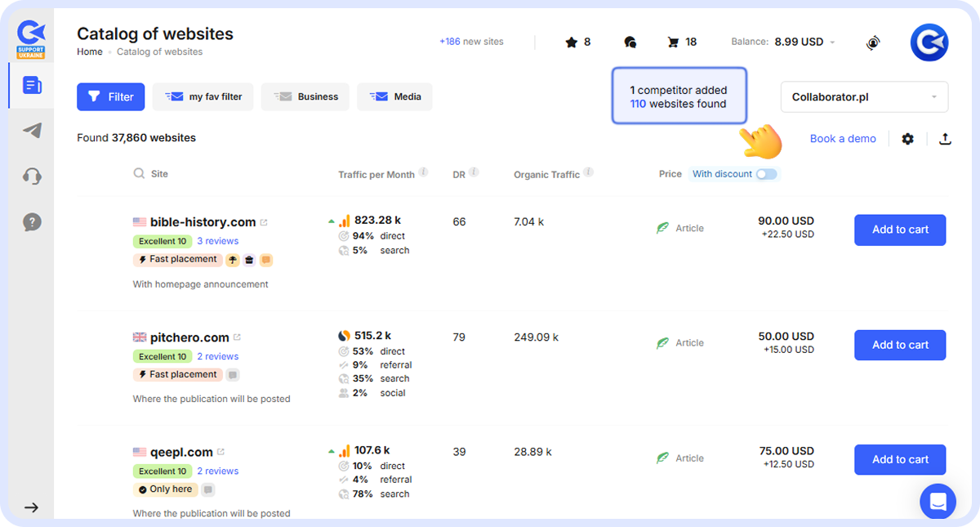Click Add to cart for pitchero.com
This screenshot has height=527, width=980.
pos(899,345)
